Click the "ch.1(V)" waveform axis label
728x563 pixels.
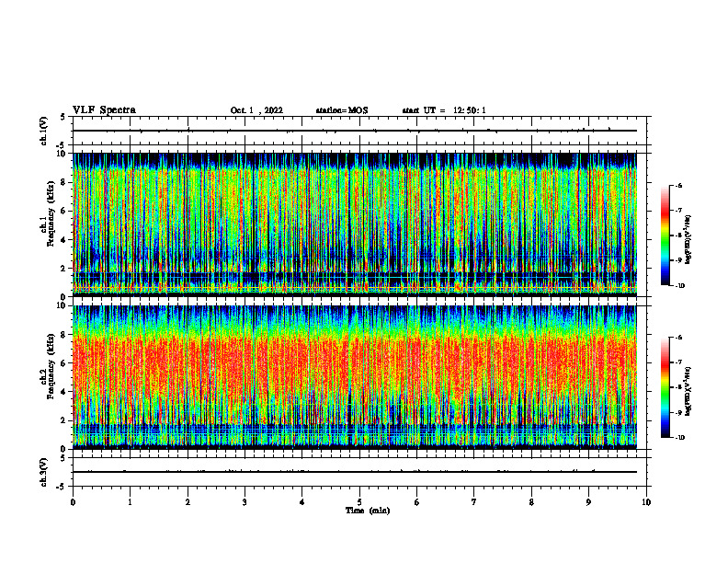click(x=44, y=131)
